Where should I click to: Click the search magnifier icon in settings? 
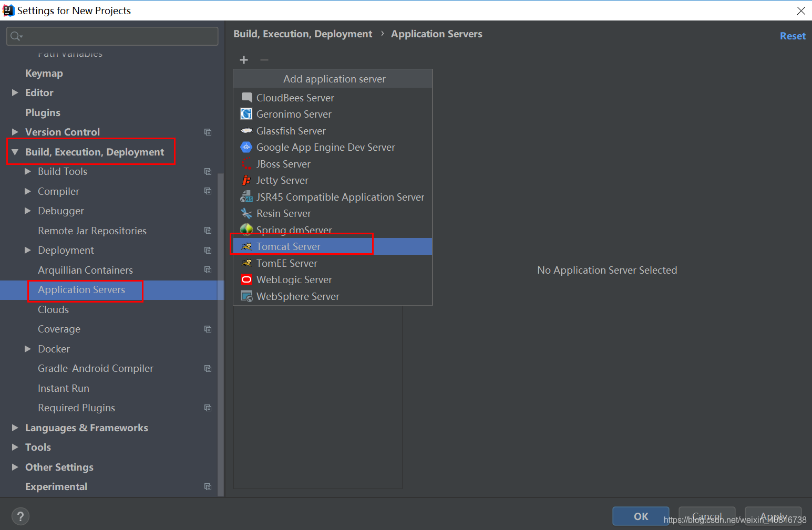(x=16, y=36)
